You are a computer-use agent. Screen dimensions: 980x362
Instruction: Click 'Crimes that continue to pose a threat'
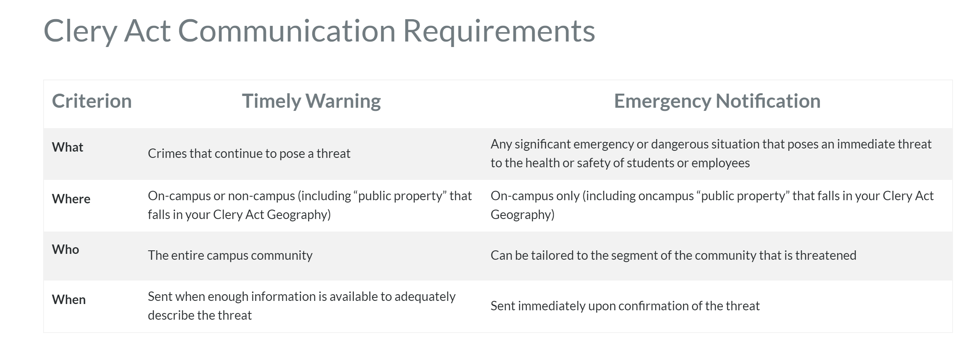tap(249, 154)
